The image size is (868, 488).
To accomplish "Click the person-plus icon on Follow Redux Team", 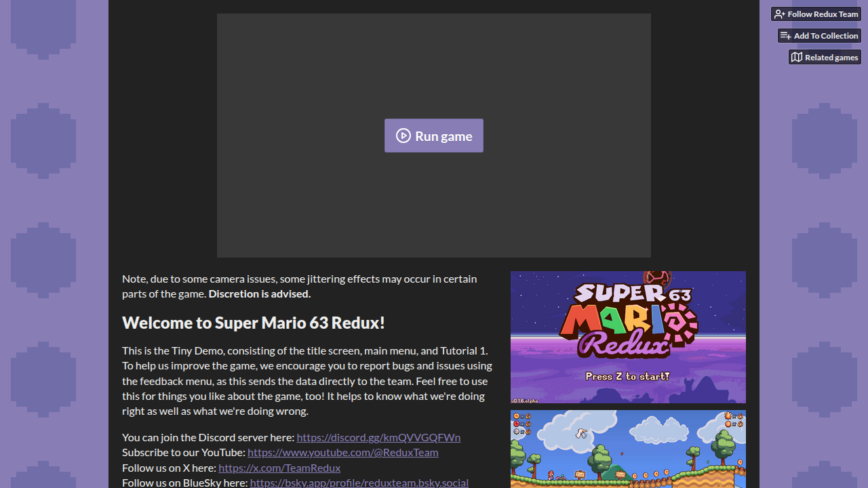I will click(780, 14).
